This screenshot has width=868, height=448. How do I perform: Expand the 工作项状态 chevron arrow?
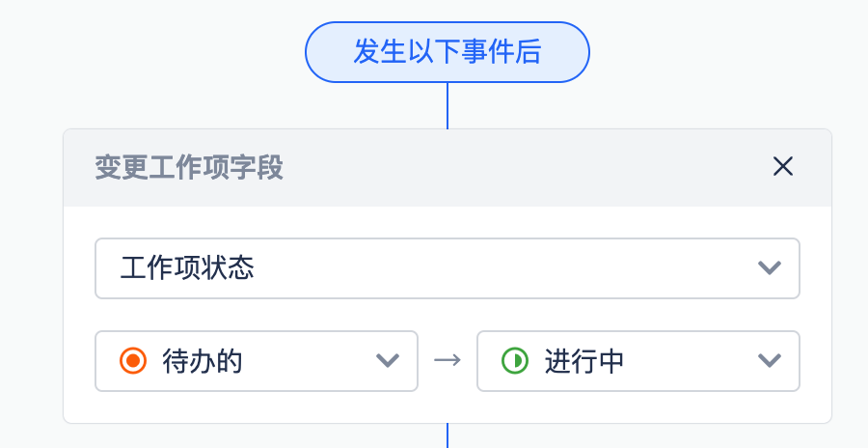[770, 267]
